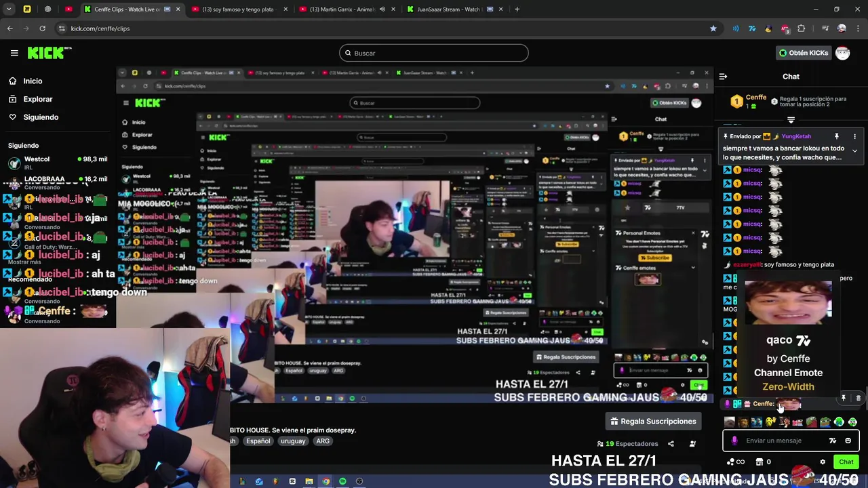Viewport: 868px width, 488px height.
Task: Click the Obtén KICKs button
Action: click(x=804, y=53)
